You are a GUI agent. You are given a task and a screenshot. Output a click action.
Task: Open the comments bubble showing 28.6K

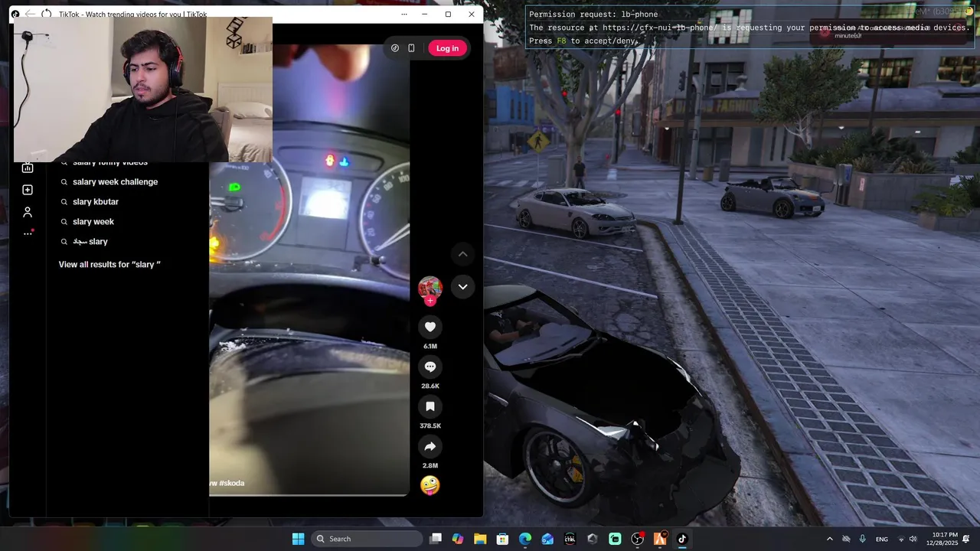(430, 367)
